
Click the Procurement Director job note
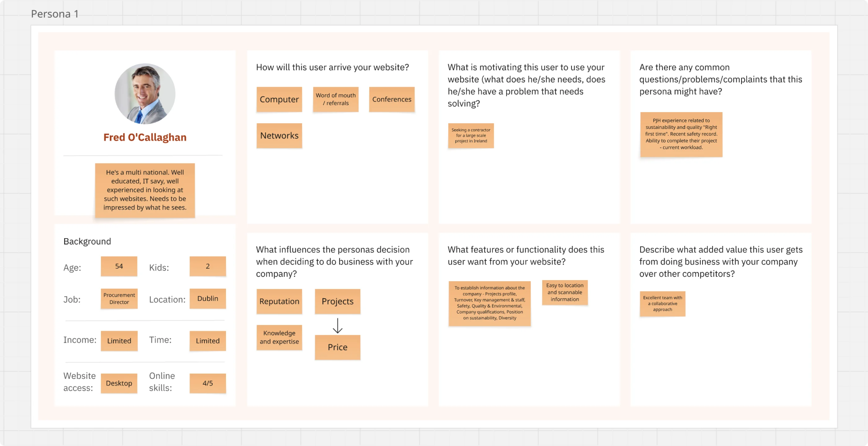(119, 299)
